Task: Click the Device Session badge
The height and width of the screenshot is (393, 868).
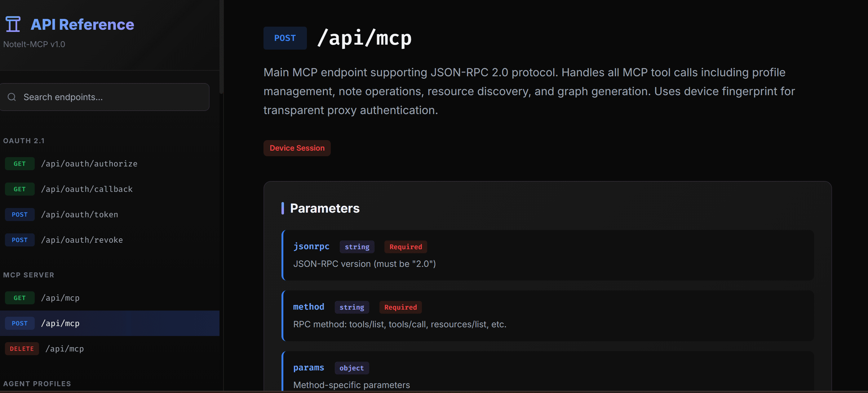Action: [x=297, y=148]
